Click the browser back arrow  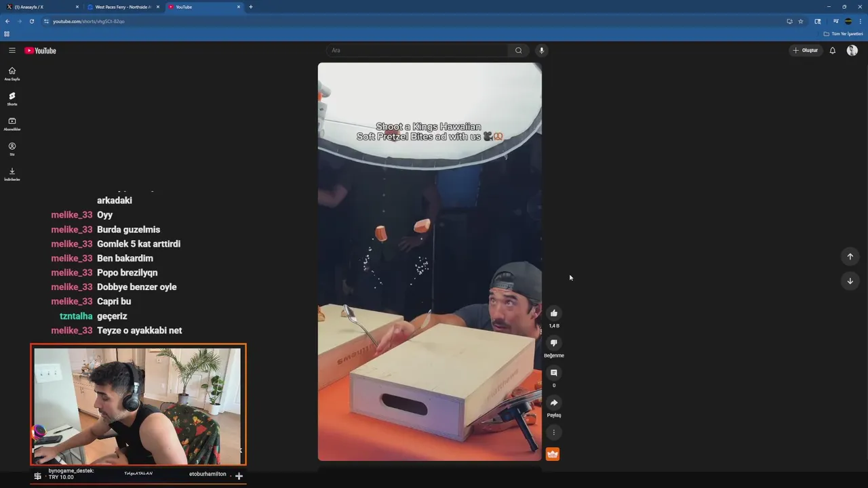(7, 21)
